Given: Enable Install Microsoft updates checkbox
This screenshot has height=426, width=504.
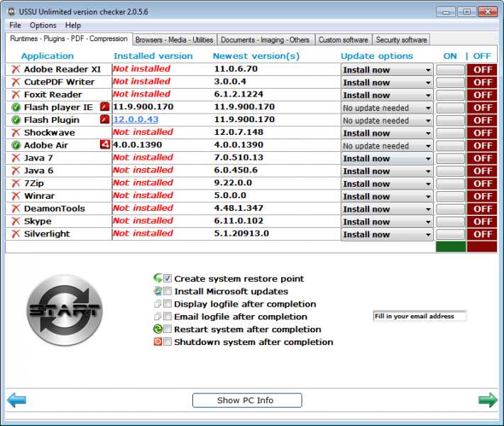Looking at the screenshot, I should point(168,291).
